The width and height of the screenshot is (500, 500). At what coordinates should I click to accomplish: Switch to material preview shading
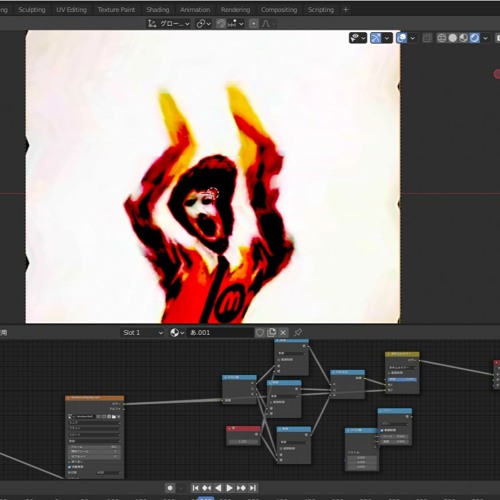click(x=463, y=38)
